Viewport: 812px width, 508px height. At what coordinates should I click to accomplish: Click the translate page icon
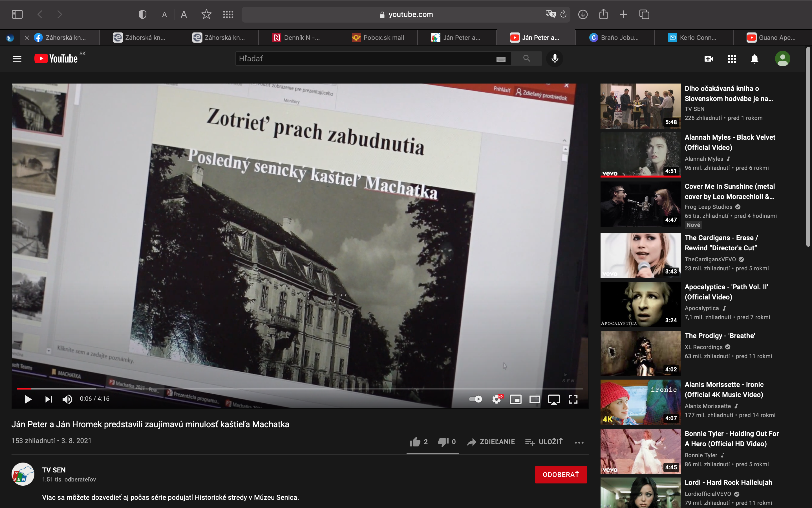click(x=550, y=14)
